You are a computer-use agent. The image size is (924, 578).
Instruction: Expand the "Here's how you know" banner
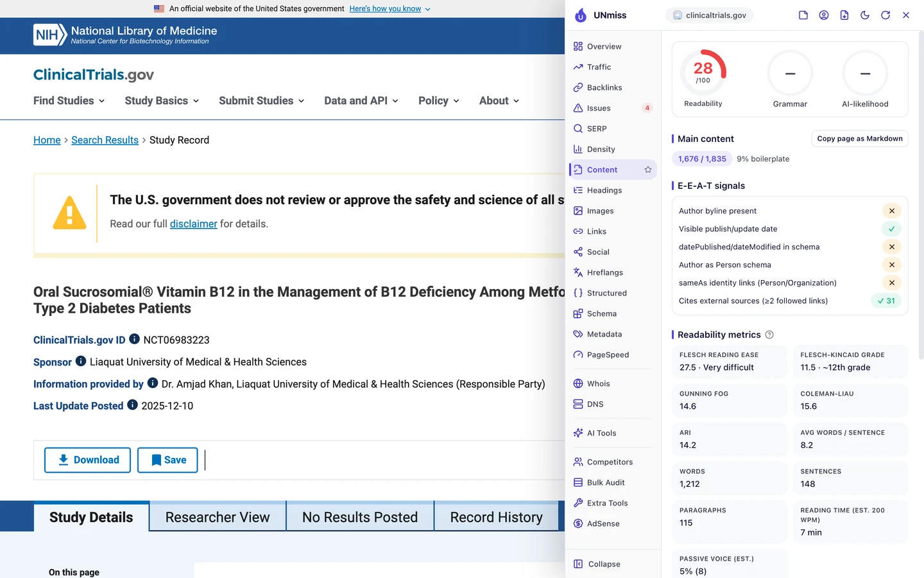[x=390, y=9]
